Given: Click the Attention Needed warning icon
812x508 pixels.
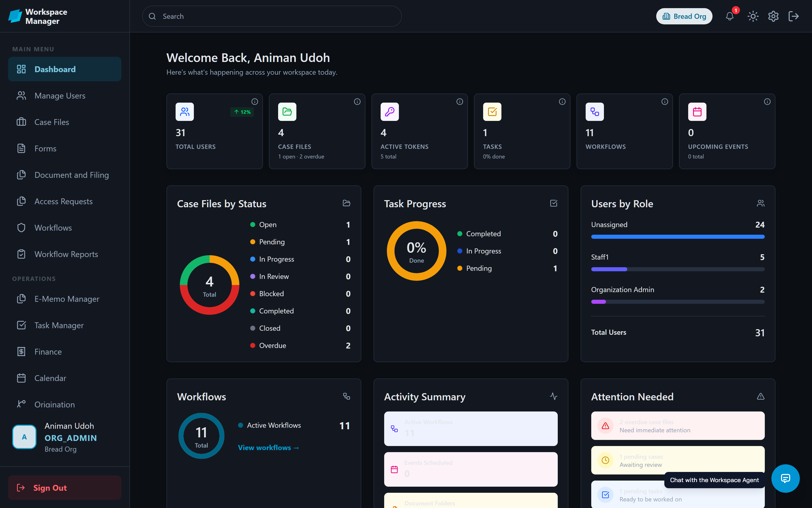Looking at the screenshot, I should (761, 396).
